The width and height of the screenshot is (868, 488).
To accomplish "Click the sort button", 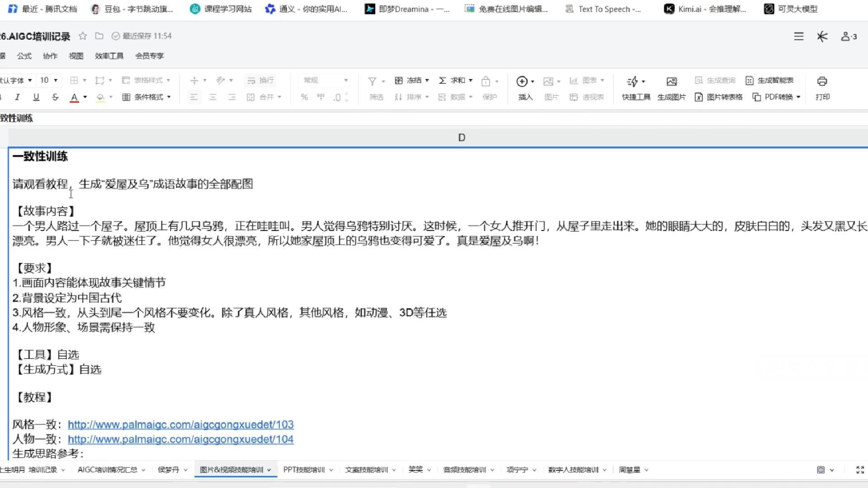I will 411,97.
